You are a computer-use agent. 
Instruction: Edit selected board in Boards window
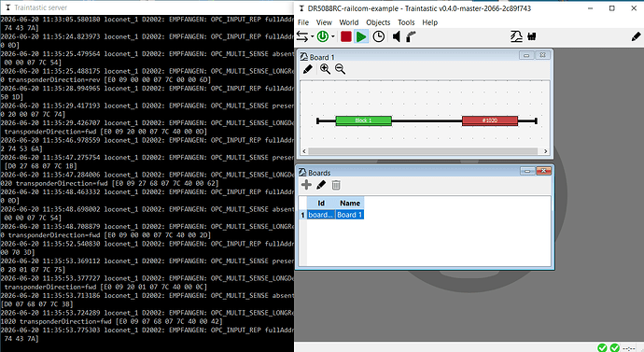[x=321, y=185]
